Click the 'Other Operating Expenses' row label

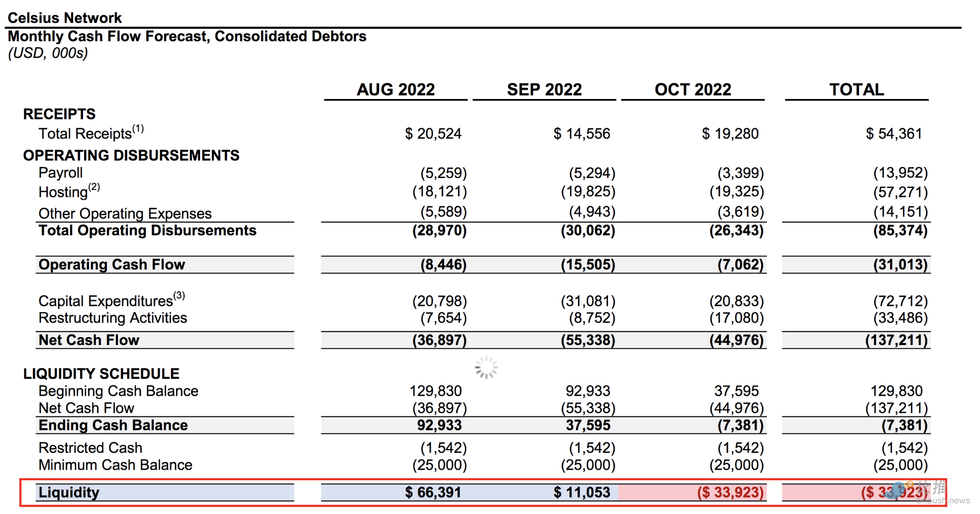click(x=125, y=213)
